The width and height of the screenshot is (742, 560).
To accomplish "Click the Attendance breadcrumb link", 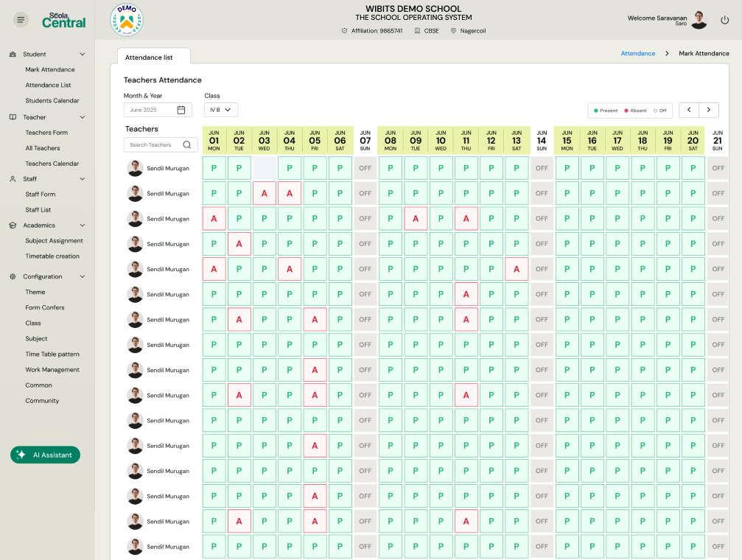I will tap(640, 53).
